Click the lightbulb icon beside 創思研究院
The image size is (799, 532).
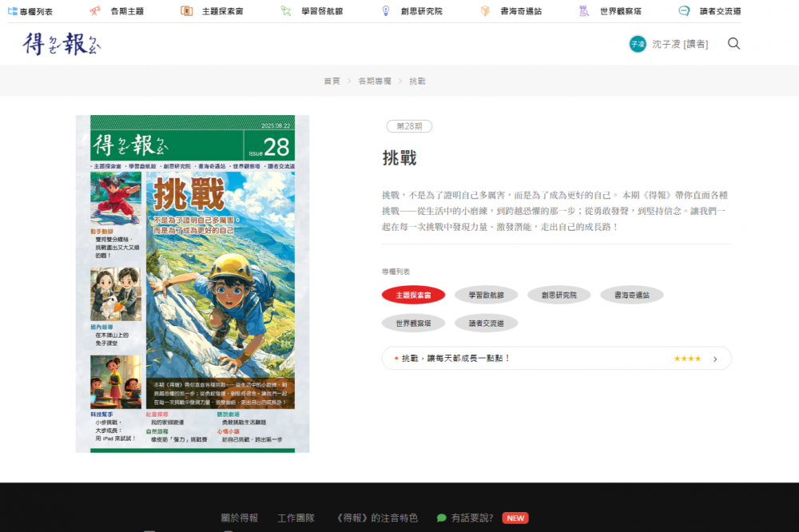coord(385,11)
